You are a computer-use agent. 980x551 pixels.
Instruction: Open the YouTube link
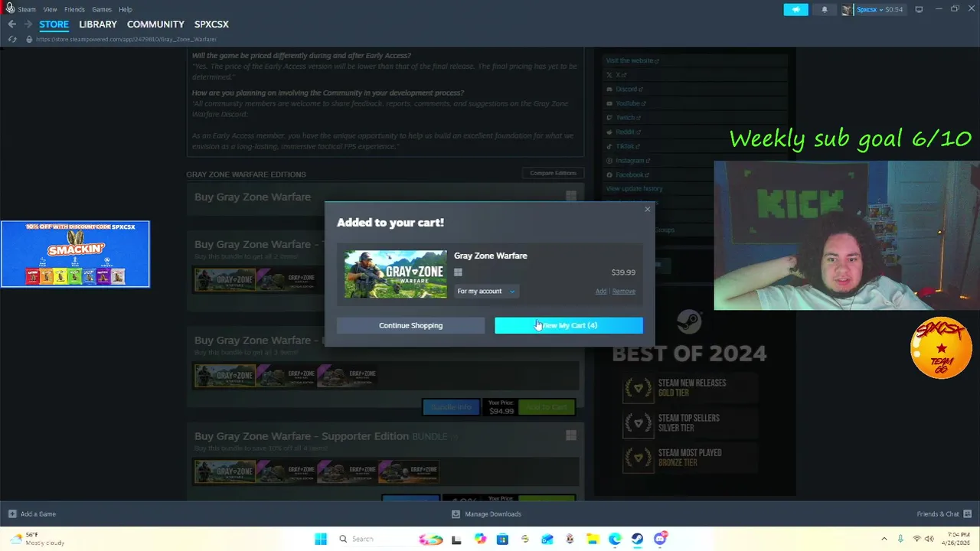pos(626,103)
